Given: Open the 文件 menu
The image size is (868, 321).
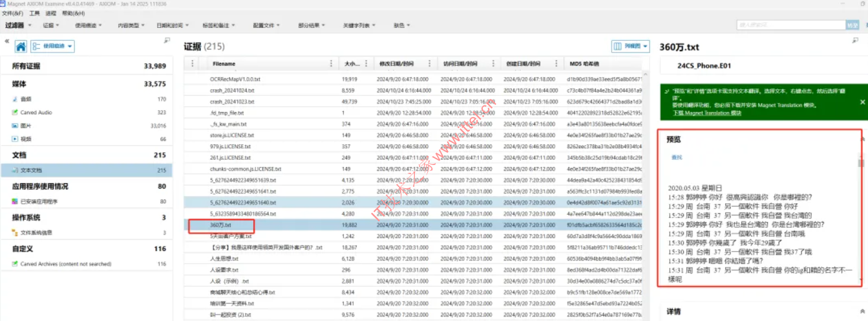Looking at the screenshot, I should pos(12,13).
